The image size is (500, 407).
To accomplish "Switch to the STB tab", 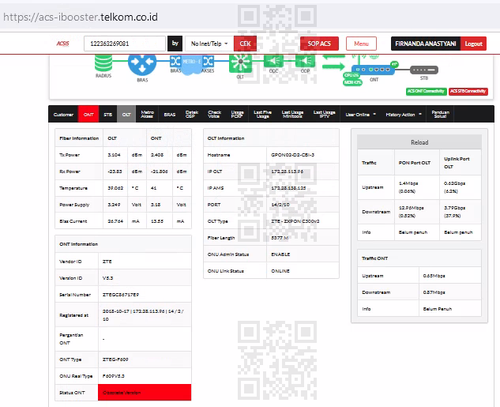I will (108, 114).
